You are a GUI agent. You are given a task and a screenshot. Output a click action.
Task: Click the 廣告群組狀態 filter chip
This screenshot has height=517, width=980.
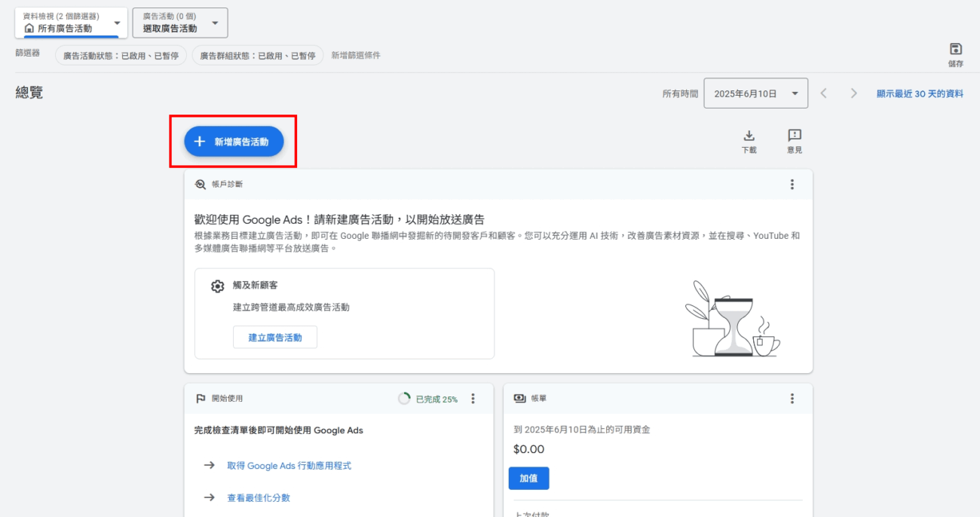258,55
